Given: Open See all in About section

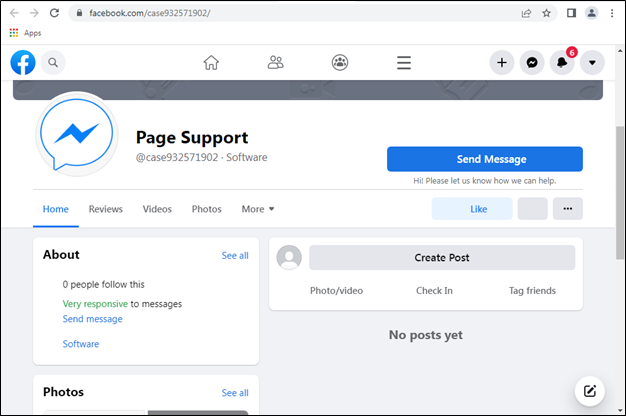Looking at the screenshot, I should pyautogui.click(x=235, y=256).
